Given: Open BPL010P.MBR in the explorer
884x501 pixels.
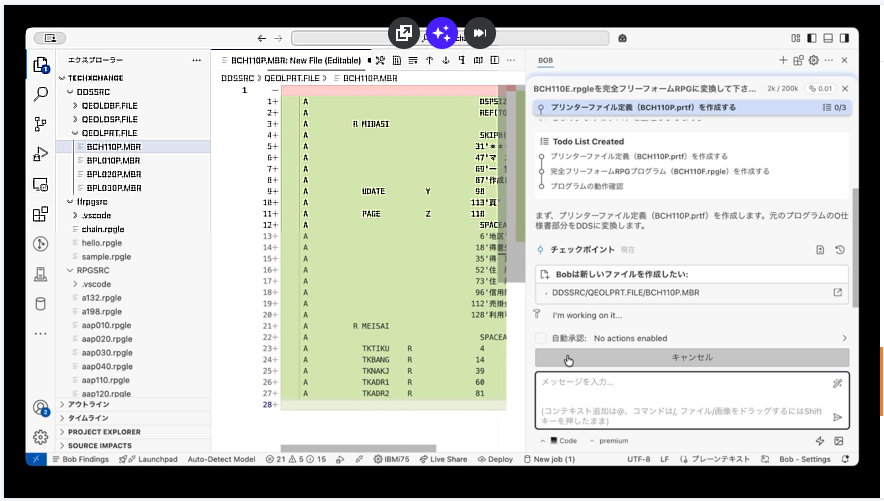Looking at the screenshot, I should 114,161.
